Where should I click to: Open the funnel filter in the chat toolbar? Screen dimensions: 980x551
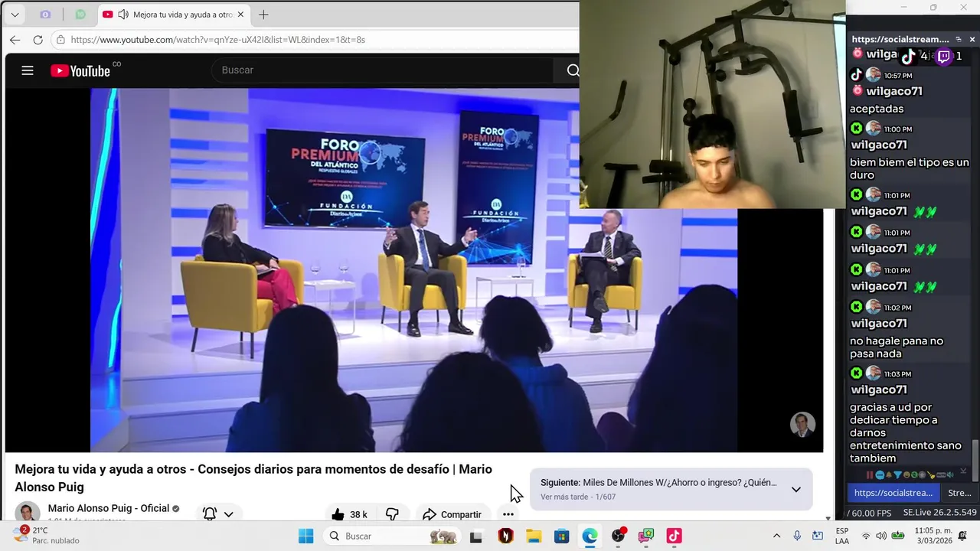[x=897, y=475]
